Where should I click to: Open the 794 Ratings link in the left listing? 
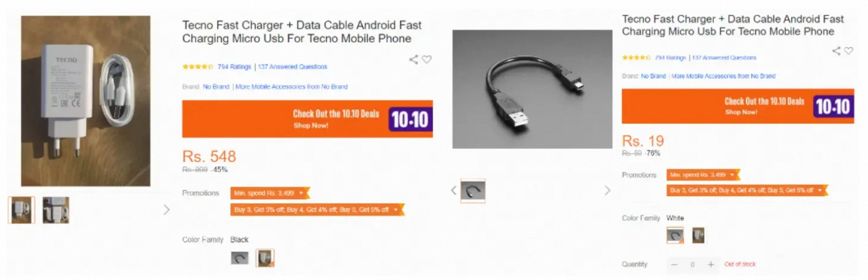[x=234, y=67]
